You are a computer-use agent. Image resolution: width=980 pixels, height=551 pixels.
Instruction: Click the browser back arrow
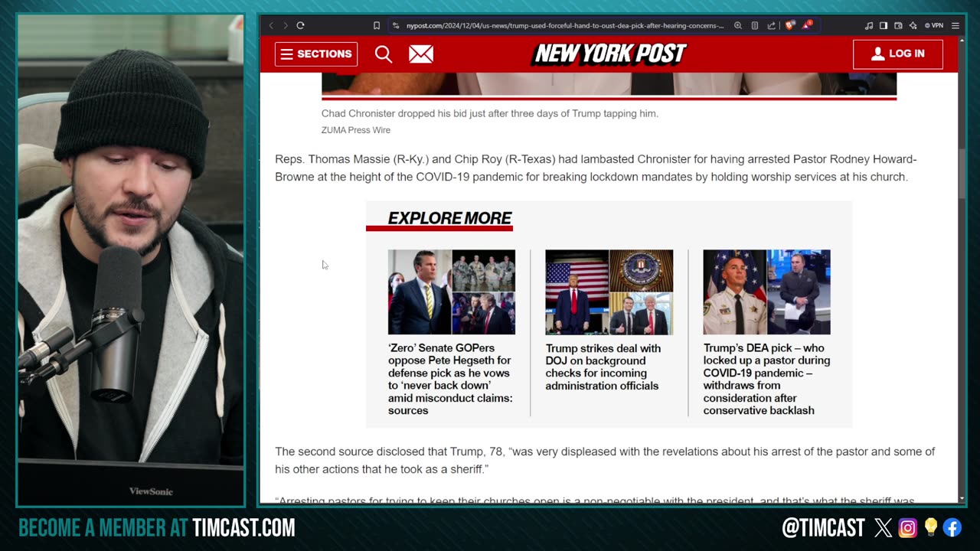(270, 25)
